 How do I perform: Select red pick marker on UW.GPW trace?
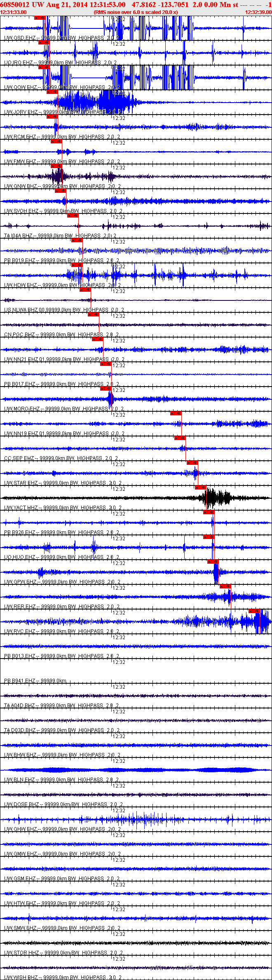click(213, 562)
